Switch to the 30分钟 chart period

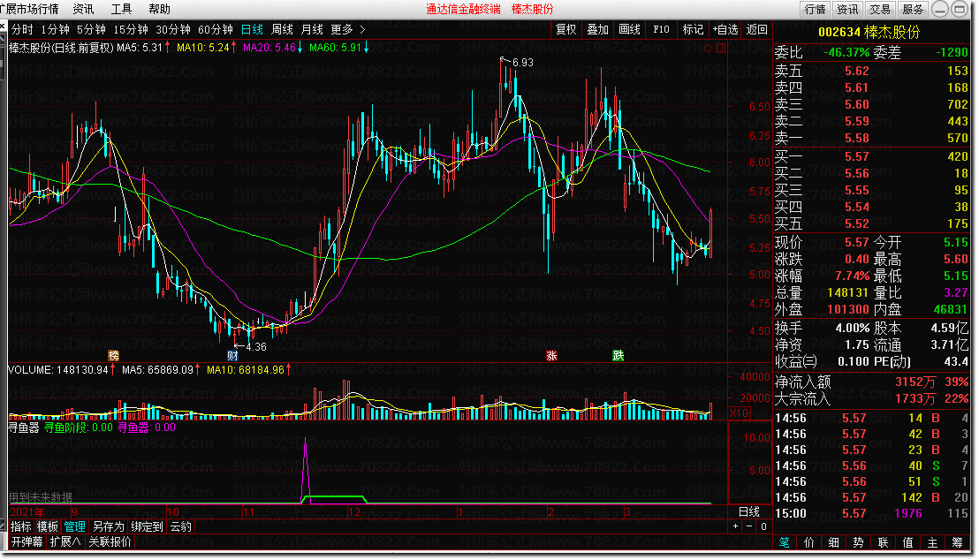click(x=173, y=29)
